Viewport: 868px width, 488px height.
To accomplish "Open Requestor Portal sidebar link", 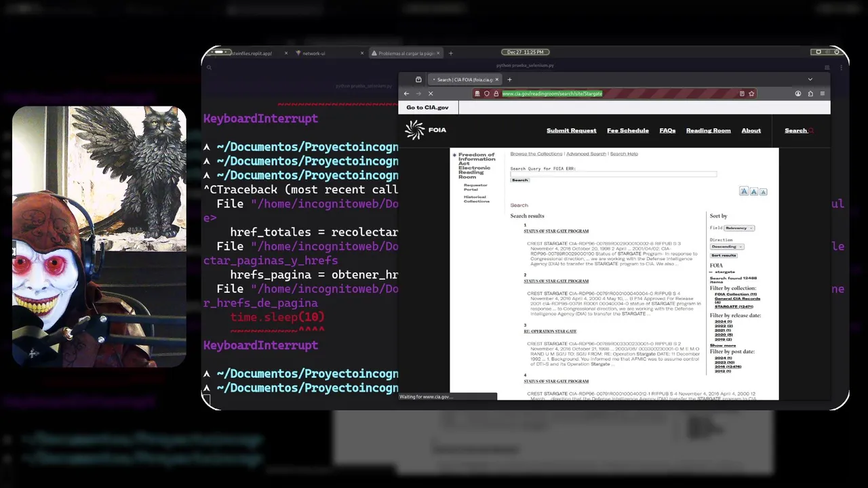I will (475, 187).
